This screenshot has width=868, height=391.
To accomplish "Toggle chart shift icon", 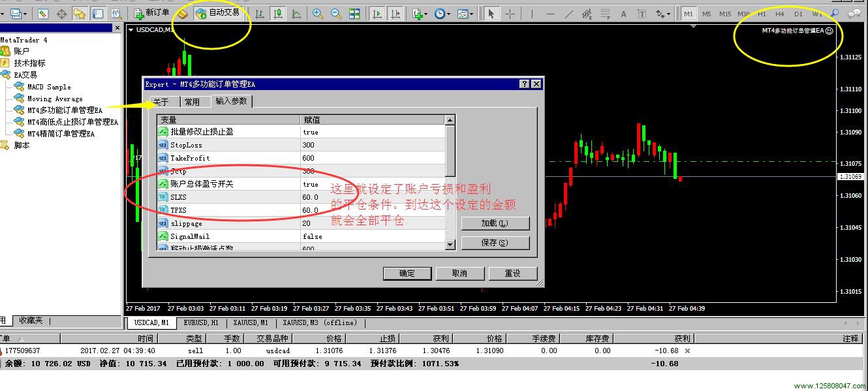I will pos(395,13).
